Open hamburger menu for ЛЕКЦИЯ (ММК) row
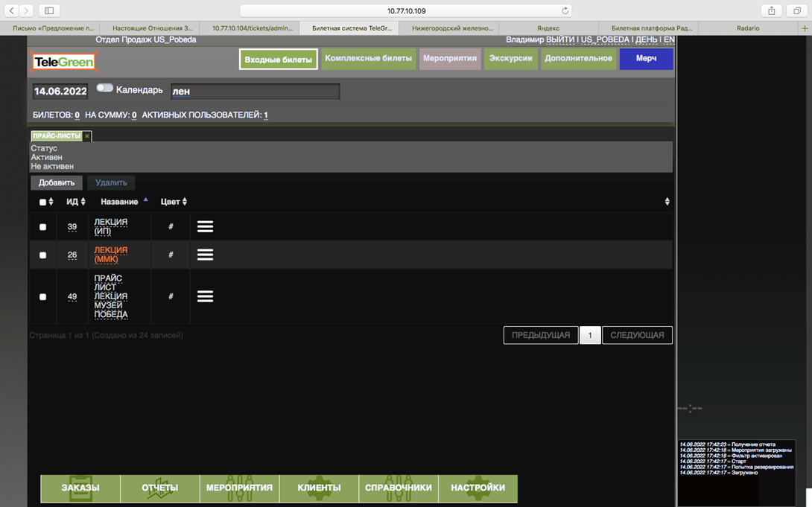The image size is (812, 507). pos(205,255)
